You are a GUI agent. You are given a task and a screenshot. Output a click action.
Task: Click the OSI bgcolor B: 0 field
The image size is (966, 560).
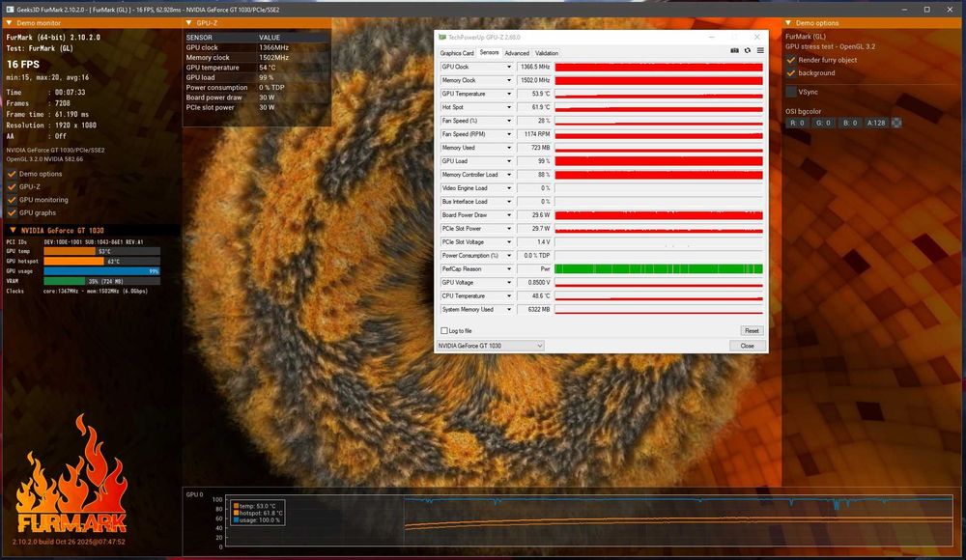coord(850,123)
